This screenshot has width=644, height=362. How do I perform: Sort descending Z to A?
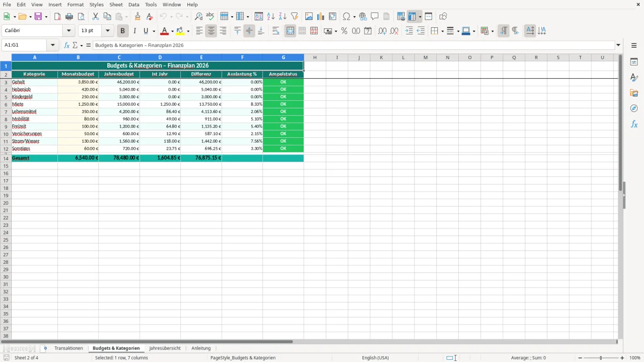point(283,17)
